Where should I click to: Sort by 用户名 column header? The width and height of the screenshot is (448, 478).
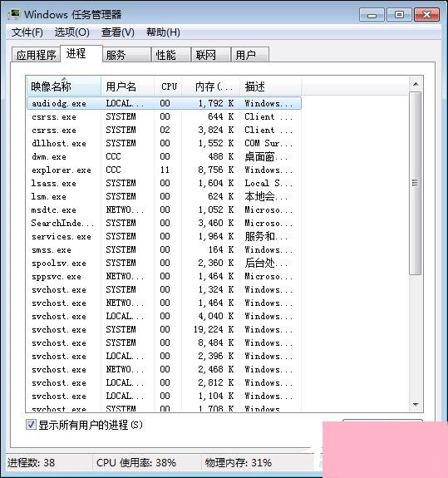pos(127,86)
